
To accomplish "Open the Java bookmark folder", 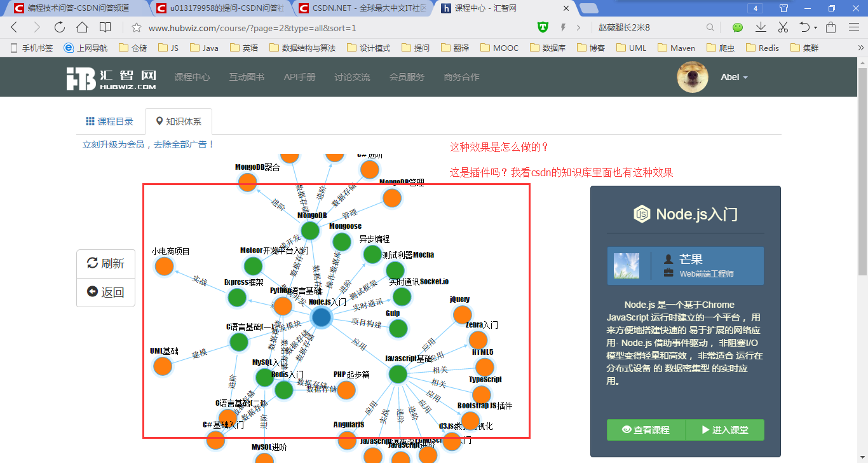I will (204, 48).
